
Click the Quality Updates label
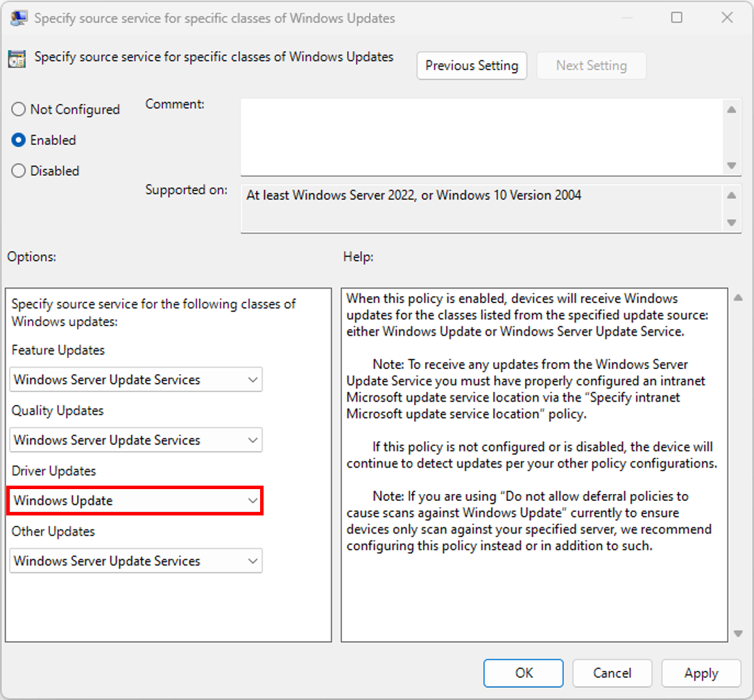tap(58, 411)
